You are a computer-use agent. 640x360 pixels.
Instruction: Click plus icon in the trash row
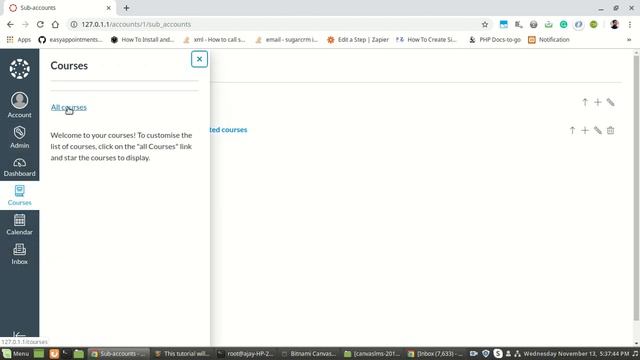[585, 130]
